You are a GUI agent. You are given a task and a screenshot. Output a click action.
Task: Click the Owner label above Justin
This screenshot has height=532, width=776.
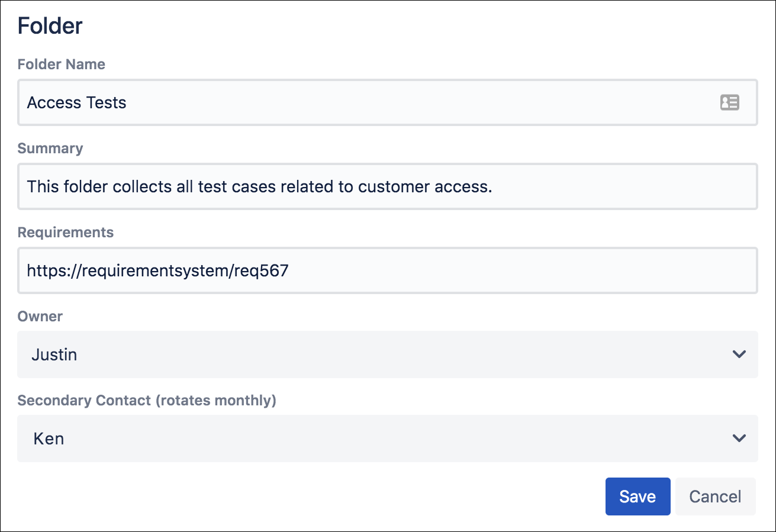39,316
